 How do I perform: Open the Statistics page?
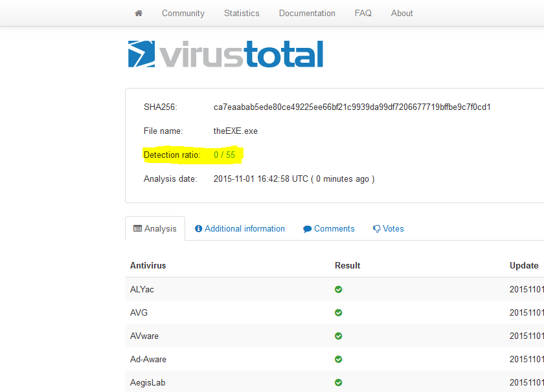(242, 13)
